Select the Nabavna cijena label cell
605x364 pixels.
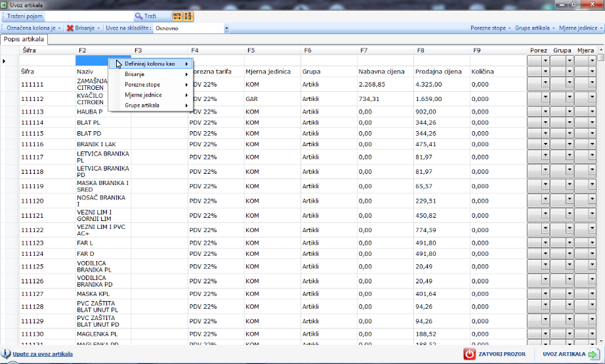(385, 71)
